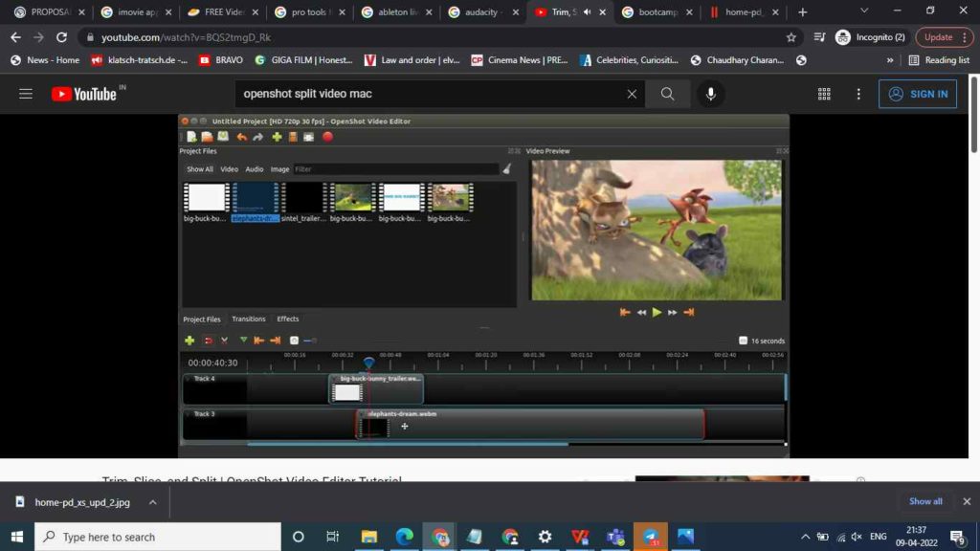Viewport: 980px width, 551px height.
Task: Run the YouTube search with the magnifier button
Action: (x=667, y=94)
